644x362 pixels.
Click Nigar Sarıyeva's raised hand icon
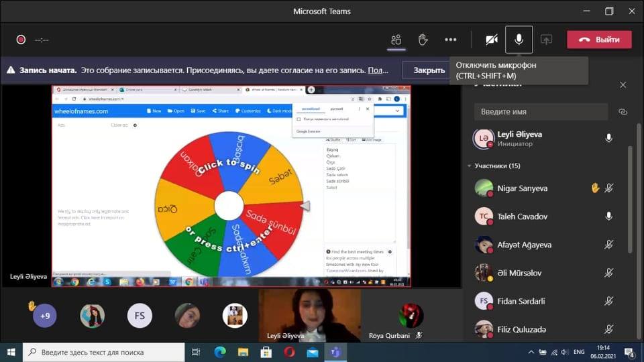(x=594, y=188)
